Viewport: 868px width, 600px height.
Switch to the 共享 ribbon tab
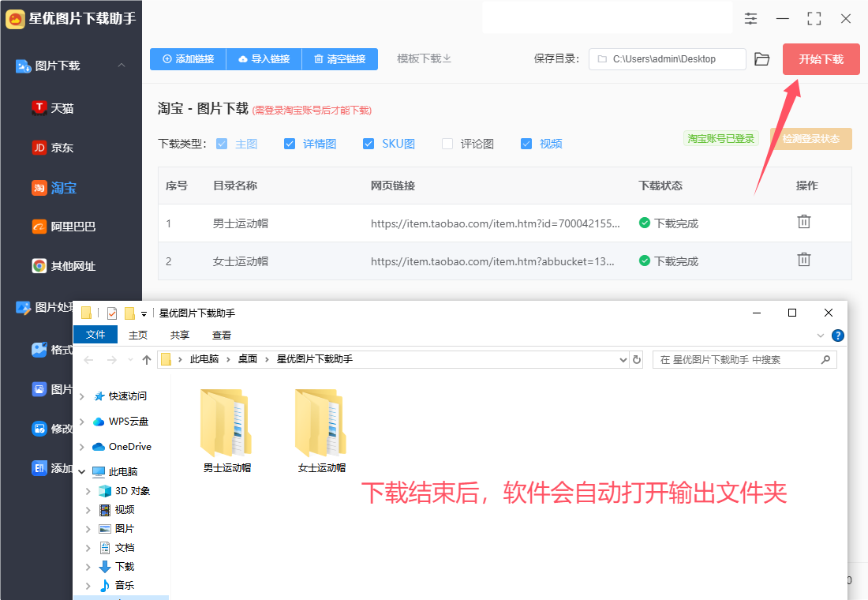[x=180, y=336]
